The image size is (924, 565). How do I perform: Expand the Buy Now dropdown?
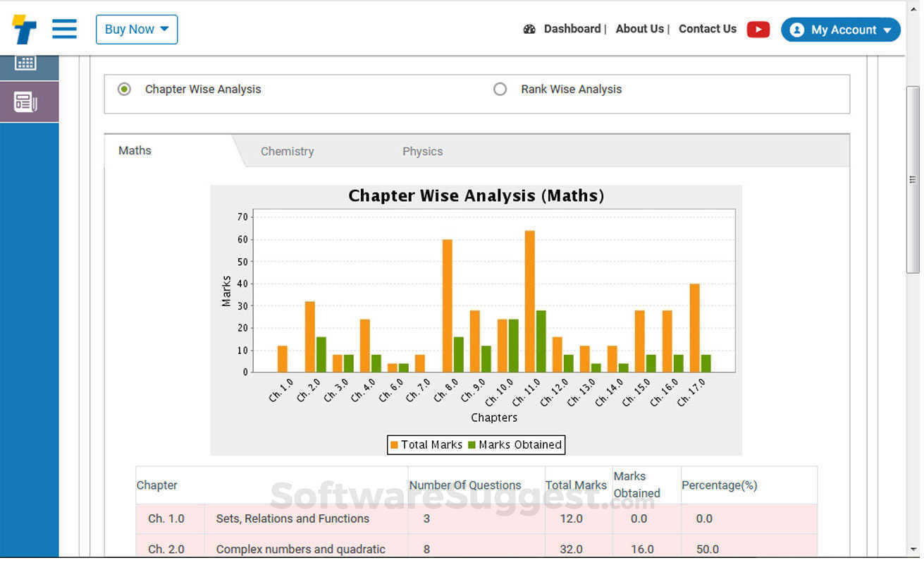137,29
